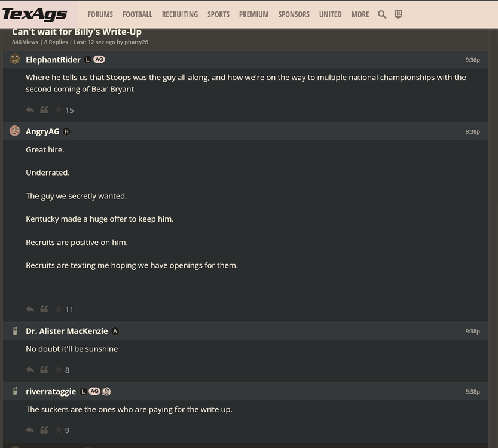Screen dimensions: 498x448
Task: Reply to ElephantRider's post using arrow icon
Action: click(x=30, y=110)
